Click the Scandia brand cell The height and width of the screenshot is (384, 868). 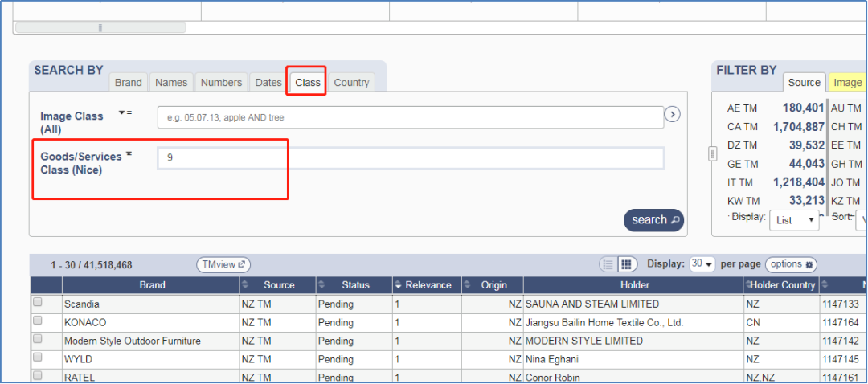151,304
